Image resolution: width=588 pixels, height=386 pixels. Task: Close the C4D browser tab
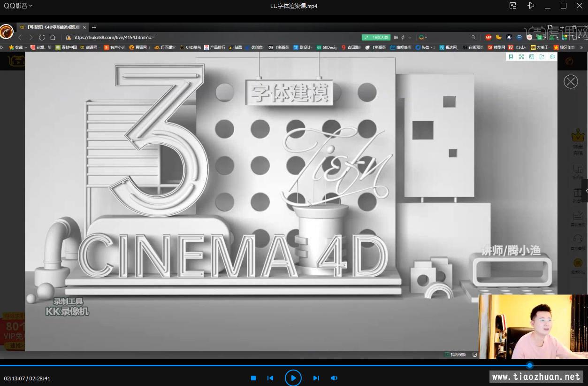84,27
